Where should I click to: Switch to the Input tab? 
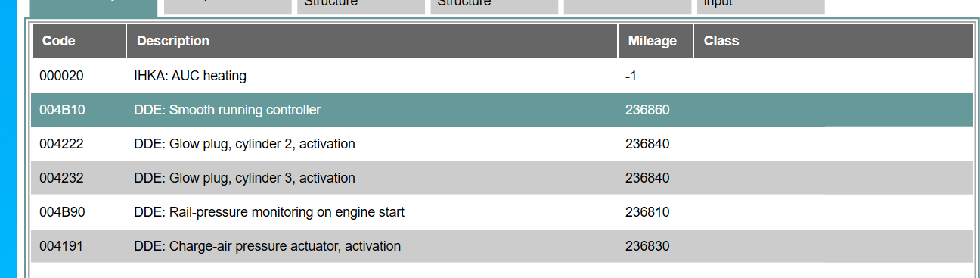click(x=761, y=6)
